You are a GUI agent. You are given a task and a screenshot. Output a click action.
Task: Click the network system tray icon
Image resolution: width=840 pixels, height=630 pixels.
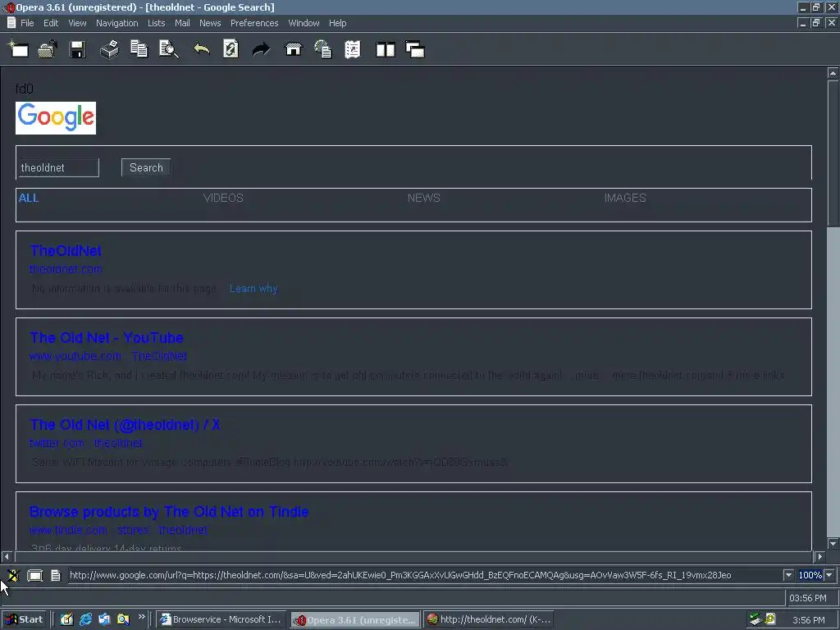point(756,619)
